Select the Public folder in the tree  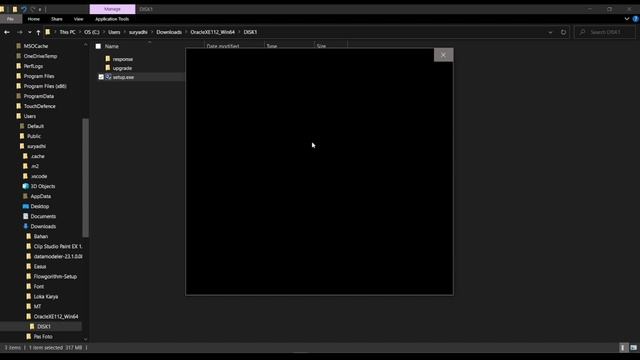coord(34,136)
